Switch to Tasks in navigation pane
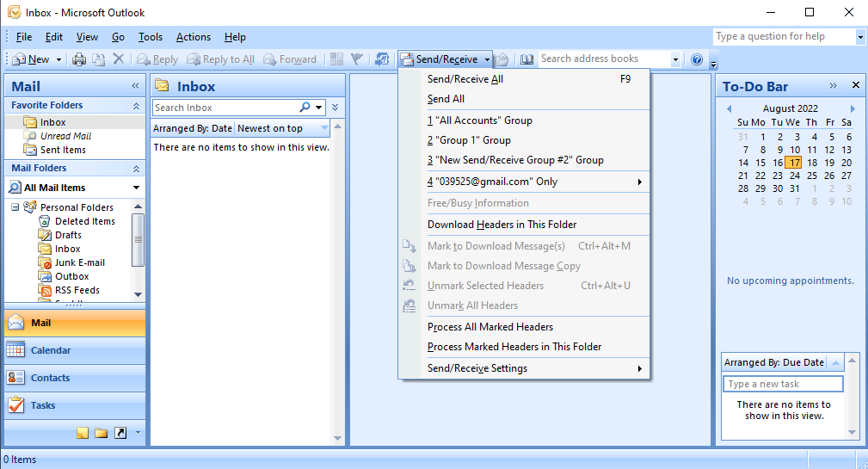 (75, 405)
